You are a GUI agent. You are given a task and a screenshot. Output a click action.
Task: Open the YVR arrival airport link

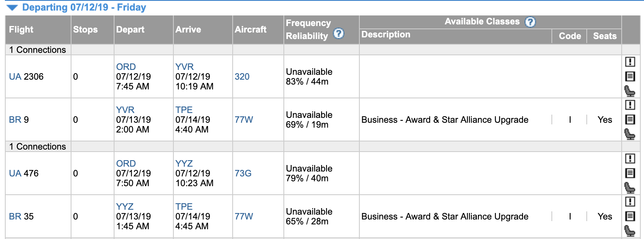[184, 67]
